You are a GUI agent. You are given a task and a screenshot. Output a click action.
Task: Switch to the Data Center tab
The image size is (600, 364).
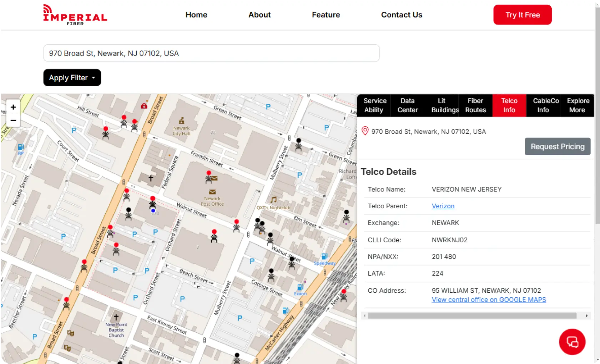click(x=408, y=106)
